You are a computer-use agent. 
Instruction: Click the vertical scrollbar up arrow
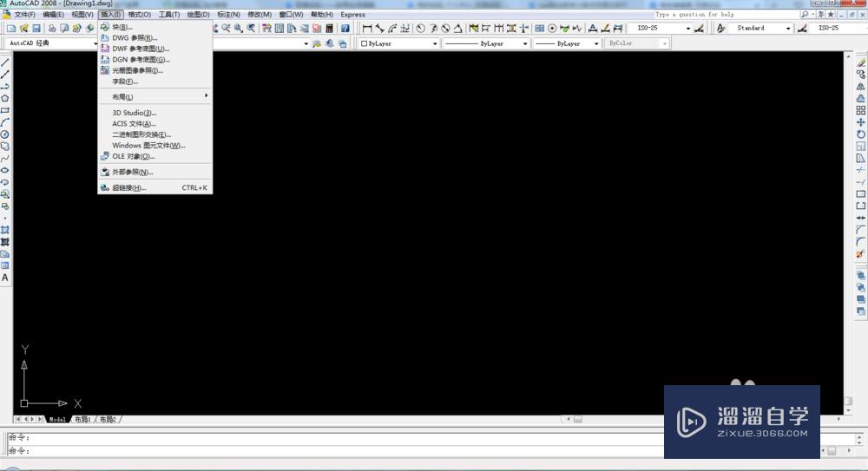848,56
